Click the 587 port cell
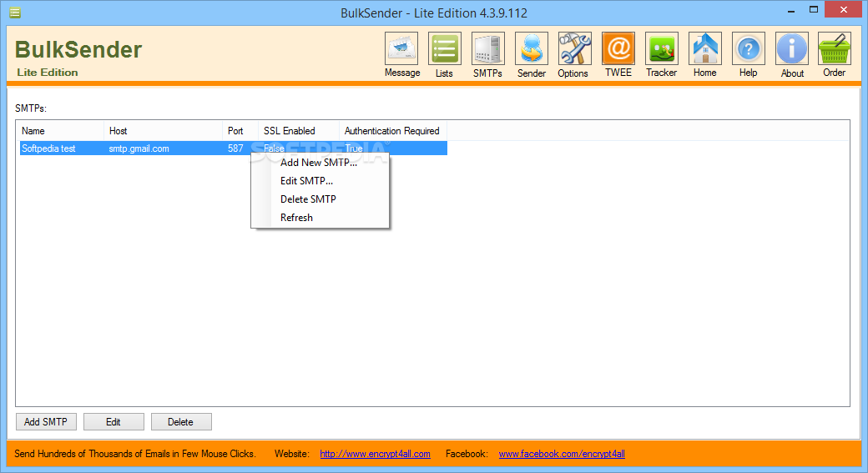 [x=235, y=148]
